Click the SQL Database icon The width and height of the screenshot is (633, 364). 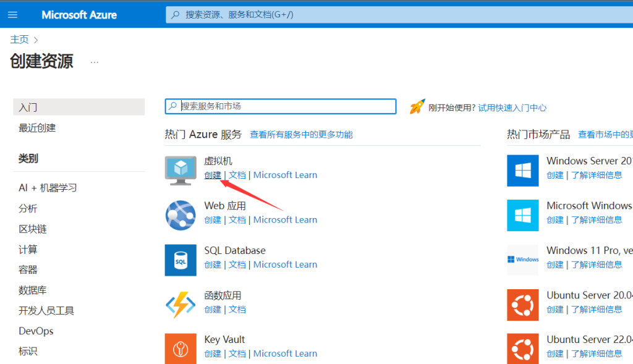(x=181, y=260)
